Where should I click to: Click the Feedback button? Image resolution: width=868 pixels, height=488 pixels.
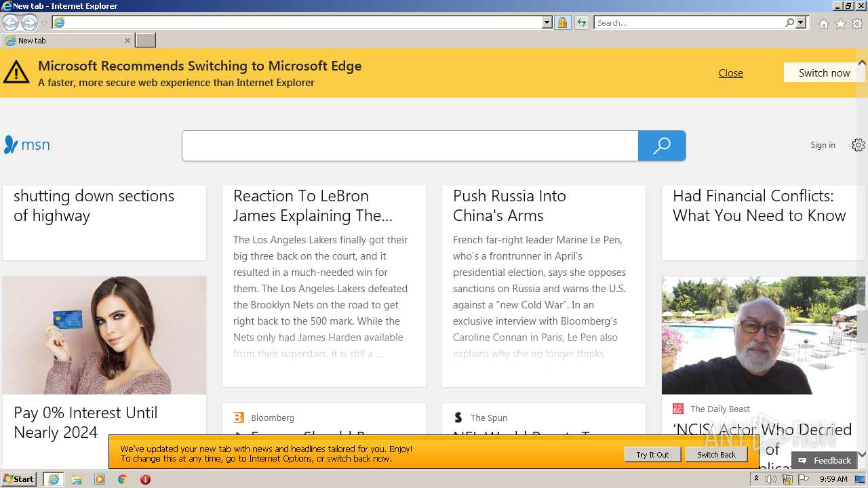point(824,460)
